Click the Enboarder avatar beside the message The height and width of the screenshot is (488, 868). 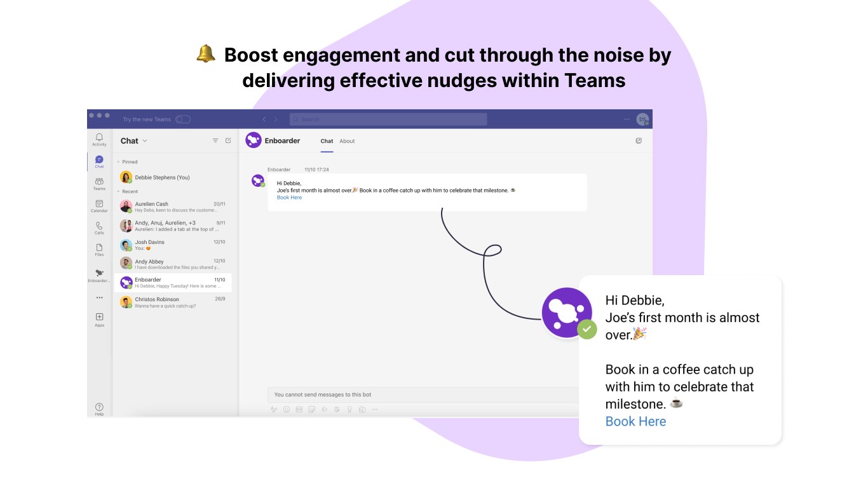(258, 180)
